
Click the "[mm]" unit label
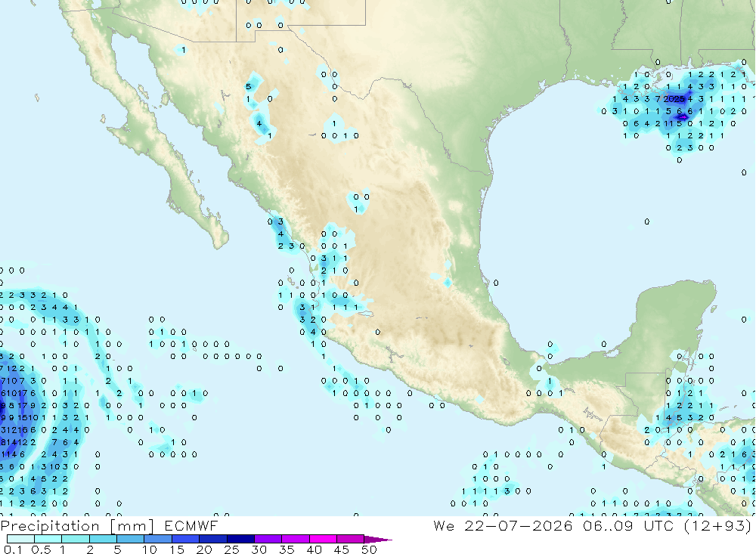pos(132,526)
